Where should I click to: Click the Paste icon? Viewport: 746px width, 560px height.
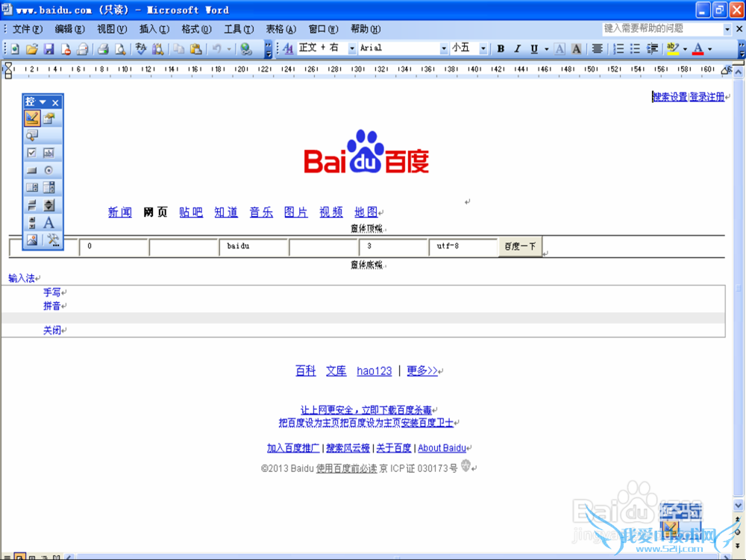click(195, 48)
